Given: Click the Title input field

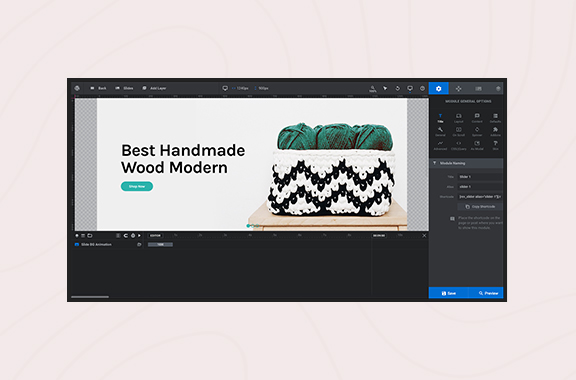Looking at the screenshot, I should click(480, 177).
